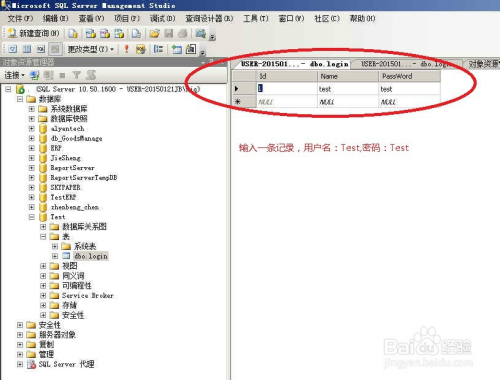500x380 pixels.
Task: Click the Disconnect icon in Object Explorer toolbar
Action: click(x=49, y=75)
